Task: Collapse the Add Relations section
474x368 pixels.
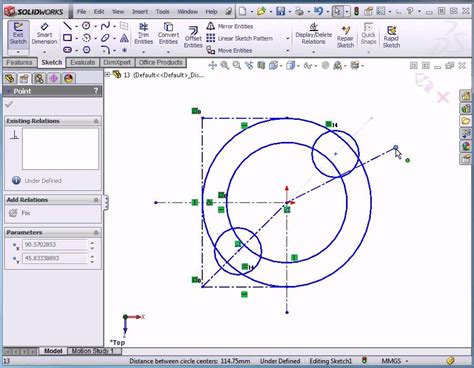Action: click(x=96, y=200)
